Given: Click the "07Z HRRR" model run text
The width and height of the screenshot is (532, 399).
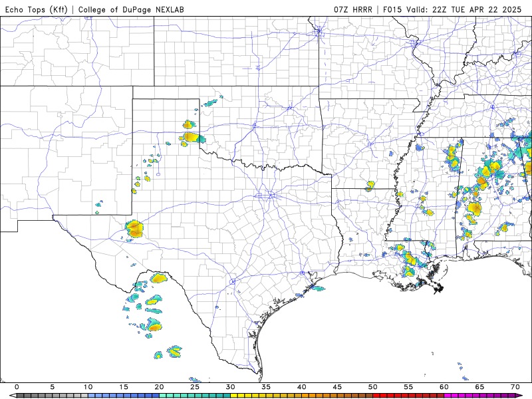Looking at the screenshot, I should (x=353, y=10).
